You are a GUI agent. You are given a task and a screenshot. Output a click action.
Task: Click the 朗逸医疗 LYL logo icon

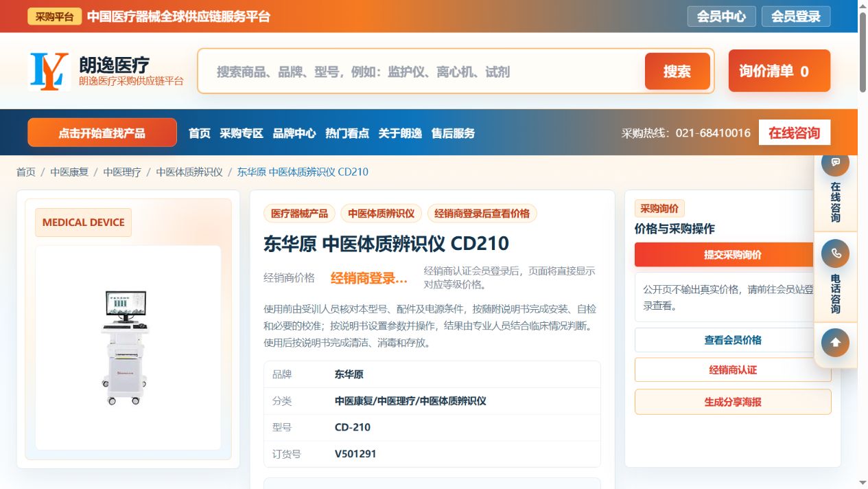click(x=49, y=71)
